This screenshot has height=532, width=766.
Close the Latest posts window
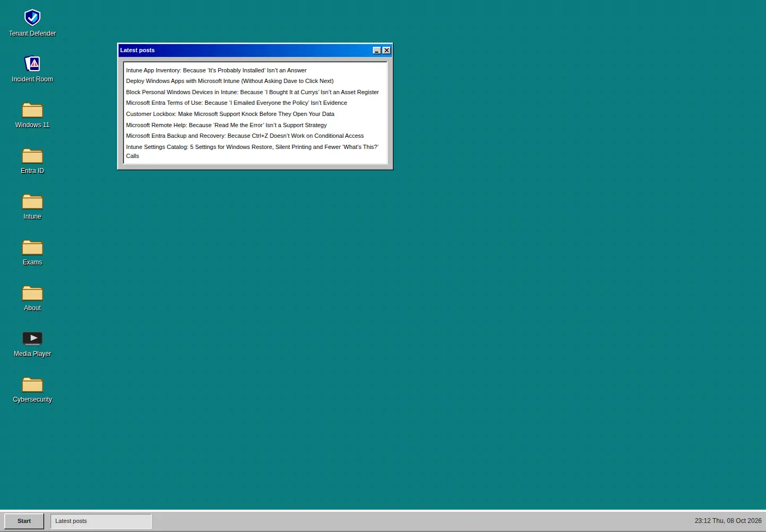(x=387, y=51)
